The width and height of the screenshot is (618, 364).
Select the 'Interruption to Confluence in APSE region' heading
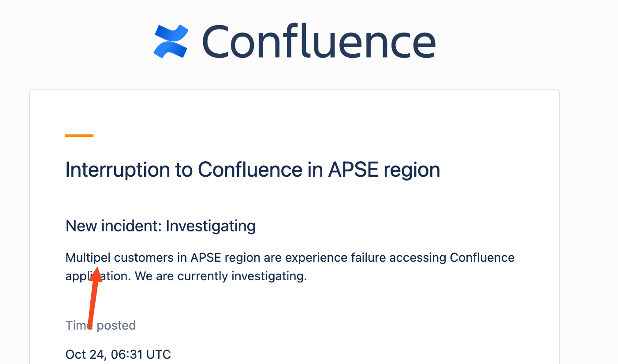click(253, 170)
